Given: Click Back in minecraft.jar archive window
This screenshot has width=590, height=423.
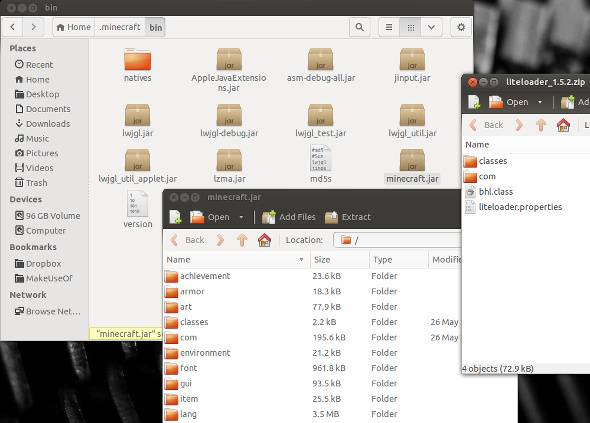Looking at the screenshot, I should click(x=187, y=240).
